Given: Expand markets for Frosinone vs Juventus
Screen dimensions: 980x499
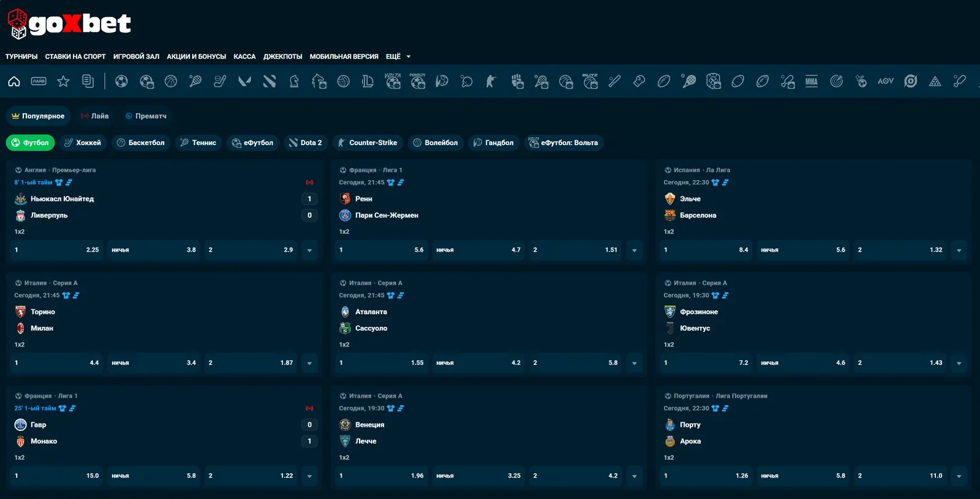Looking at the screenshot, I should pos(959,363).
